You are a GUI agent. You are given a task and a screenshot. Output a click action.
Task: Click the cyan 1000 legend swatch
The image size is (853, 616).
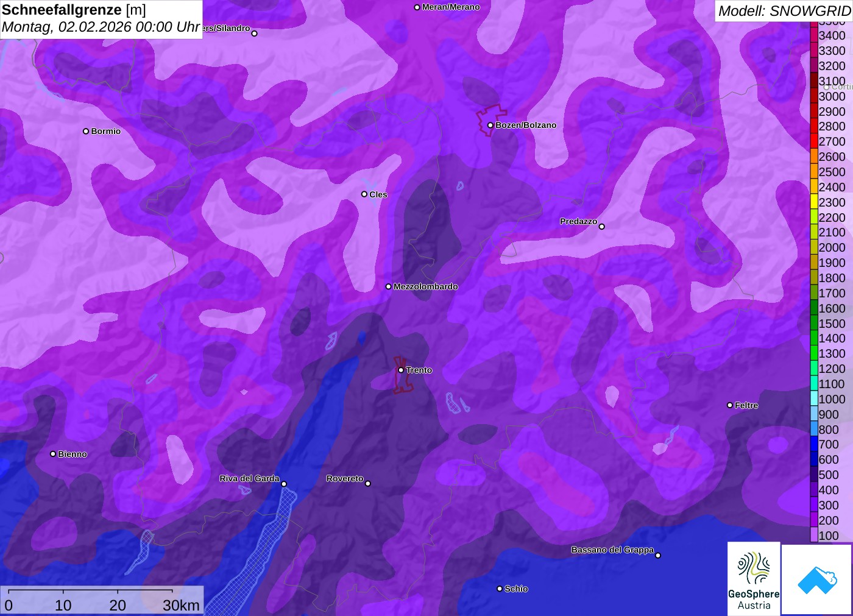click(814, 399)
